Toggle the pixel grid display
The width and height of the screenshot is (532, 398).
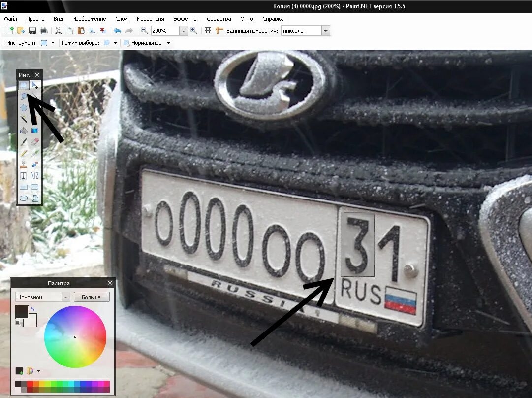coord(208,31)
